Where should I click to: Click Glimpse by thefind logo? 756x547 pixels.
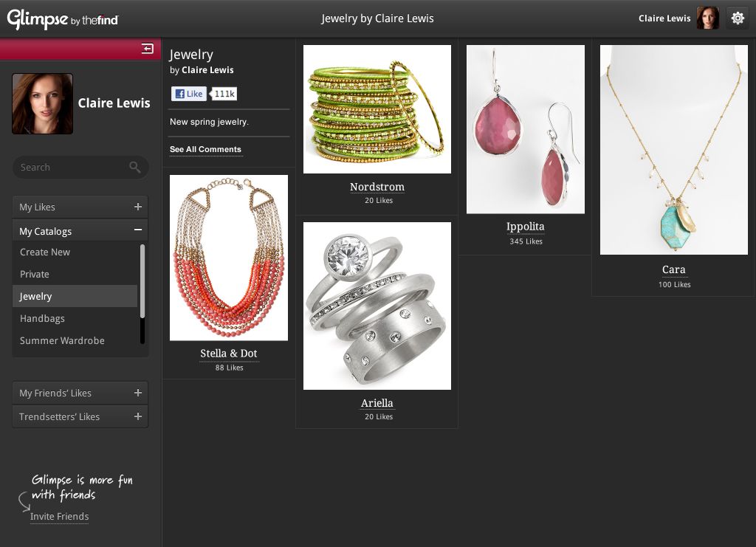[x=63, y=19]
